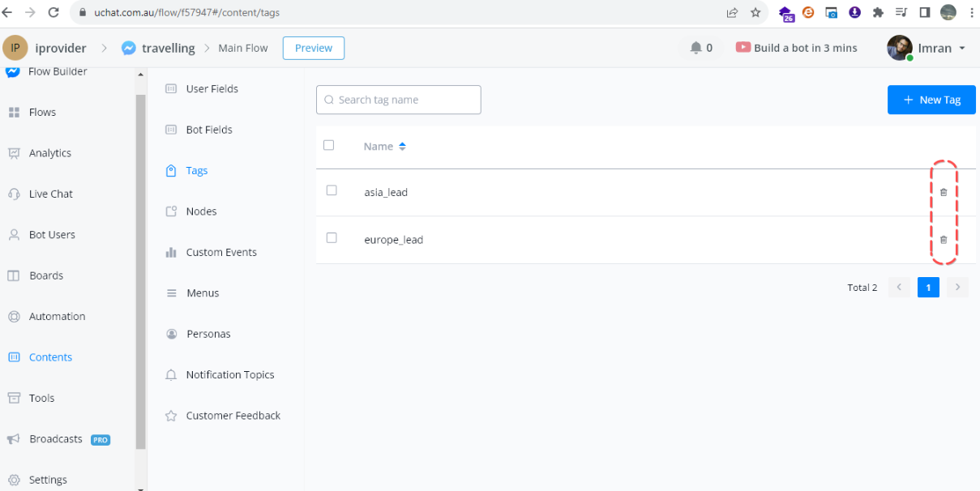Open Live Chat headset icon
Screen dimensions: 980x491
(x=14, y=194)
